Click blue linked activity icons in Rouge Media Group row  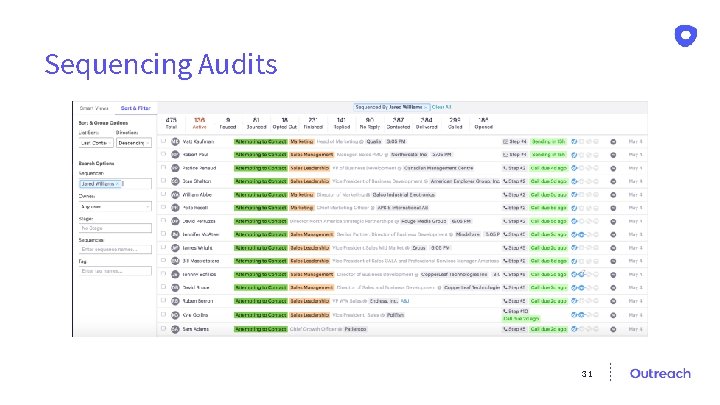(x=574, y=221)
